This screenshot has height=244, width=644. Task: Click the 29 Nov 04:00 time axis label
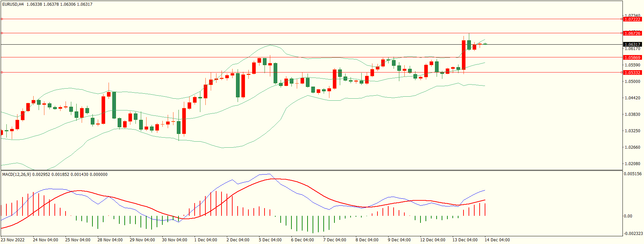142,240
